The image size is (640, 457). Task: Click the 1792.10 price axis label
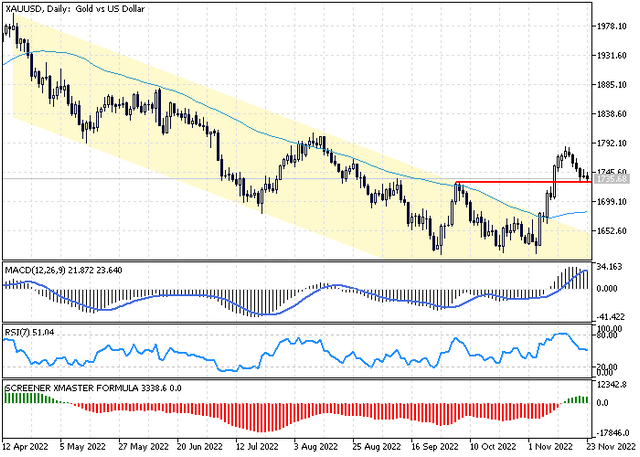click(611, 143)
